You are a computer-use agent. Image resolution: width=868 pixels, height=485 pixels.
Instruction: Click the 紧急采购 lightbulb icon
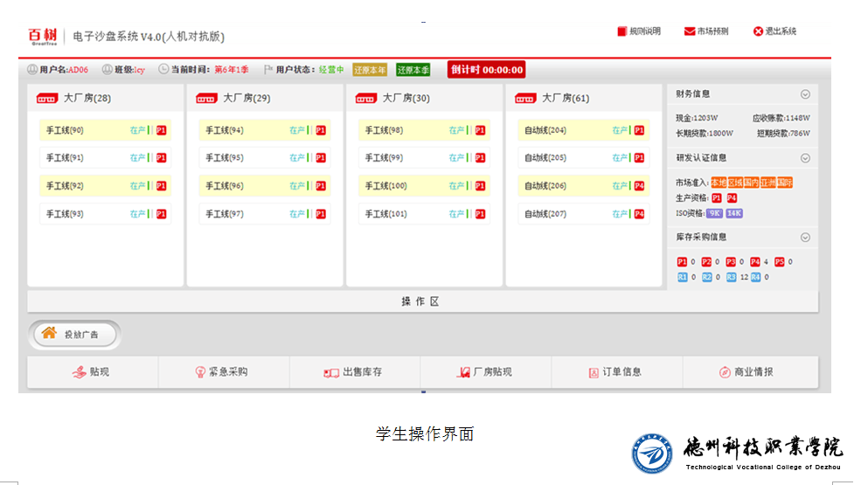click(199, 372)
